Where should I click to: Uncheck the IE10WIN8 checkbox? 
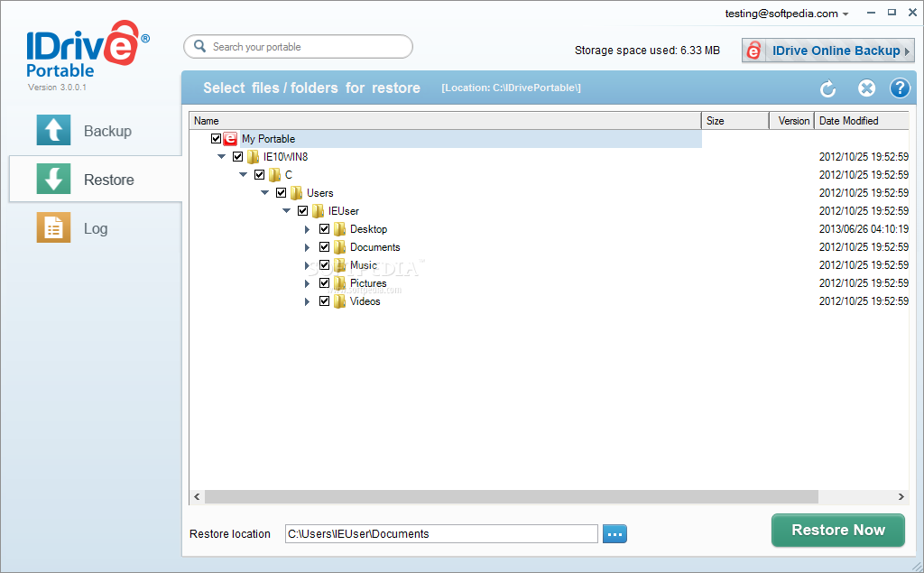238,157
